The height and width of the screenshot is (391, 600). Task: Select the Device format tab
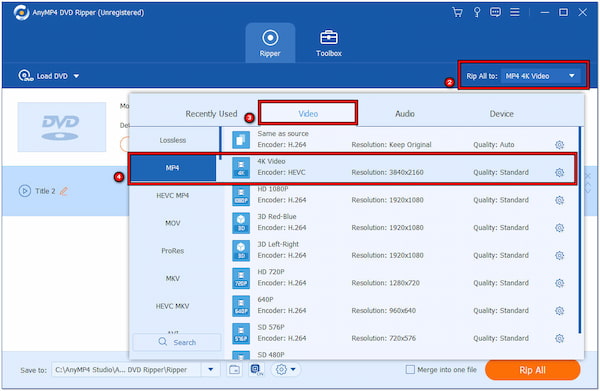point(502,114)
